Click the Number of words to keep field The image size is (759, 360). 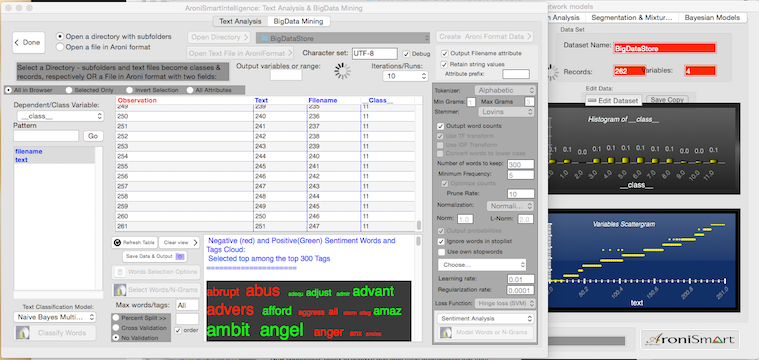pyautogui.click(x=521, y=164)
